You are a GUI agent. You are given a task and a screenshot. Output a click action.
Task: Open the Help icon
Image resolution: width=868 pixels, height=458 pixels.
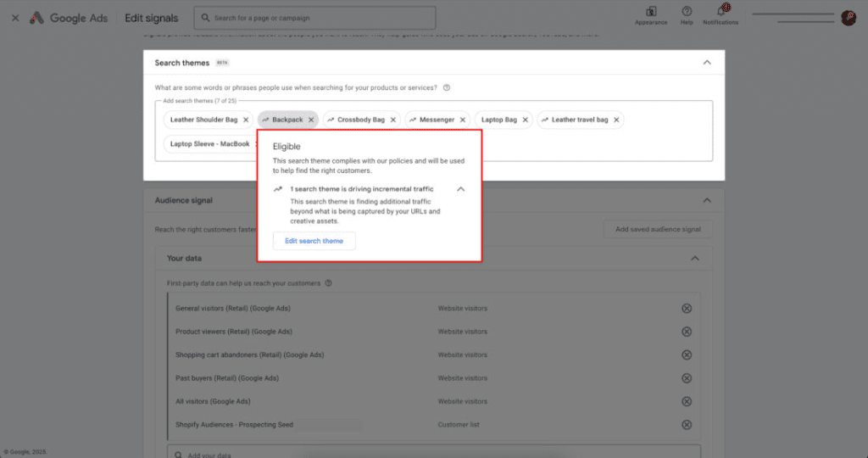(x=687, y=12)
